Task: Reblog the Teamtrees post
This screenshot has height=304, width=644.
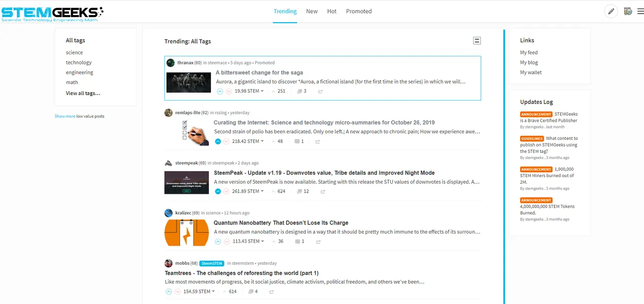Action: tap(271, 291)
